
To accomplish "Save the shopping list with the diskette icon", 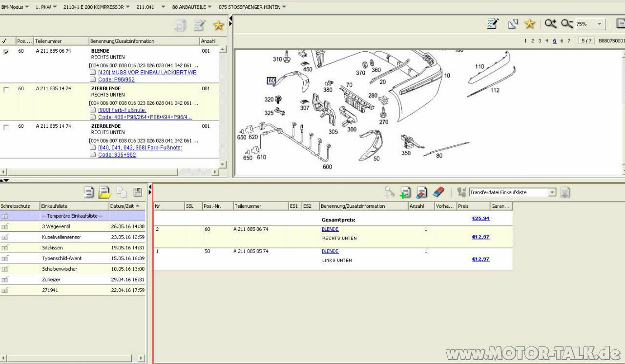I will point(138,192).
